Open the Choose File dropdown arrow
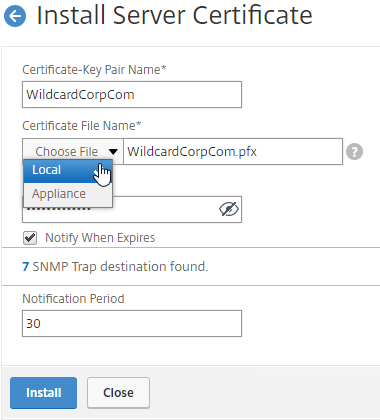This screenshot has height=420, width=380. 113,152
